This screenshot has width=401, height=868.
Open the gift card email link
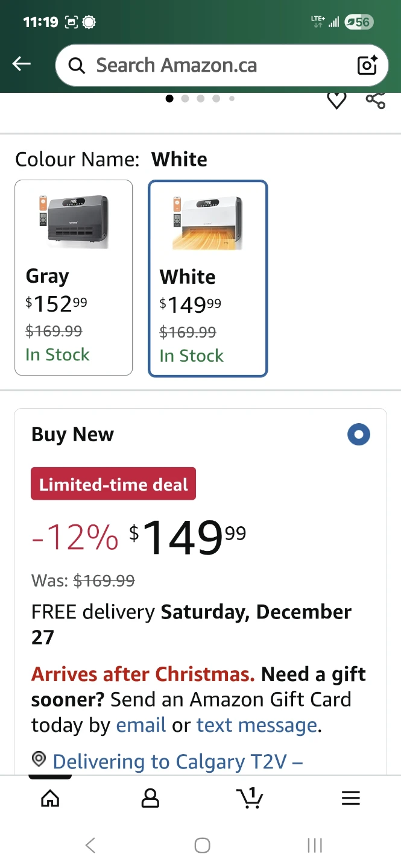click(x=141, y=725)
